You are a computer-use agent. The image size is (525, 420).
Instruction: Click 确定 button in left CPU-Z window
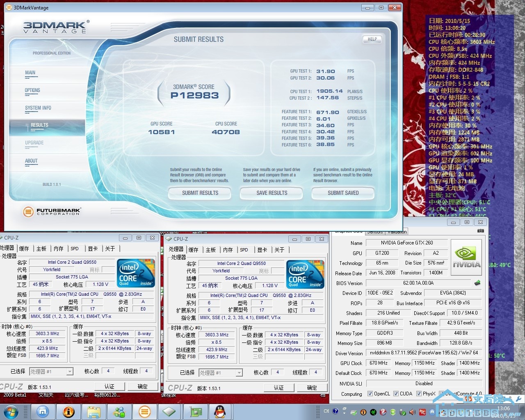142,386
